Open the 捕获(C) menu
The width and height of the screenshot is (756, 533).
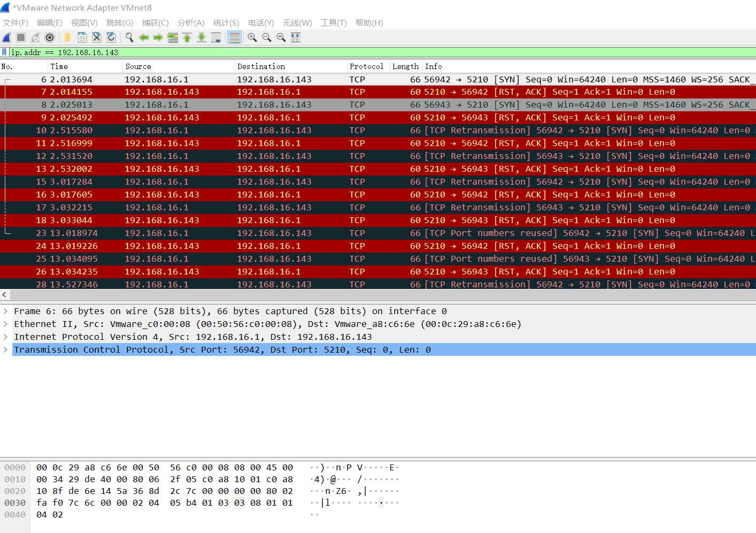pos(156,23)
